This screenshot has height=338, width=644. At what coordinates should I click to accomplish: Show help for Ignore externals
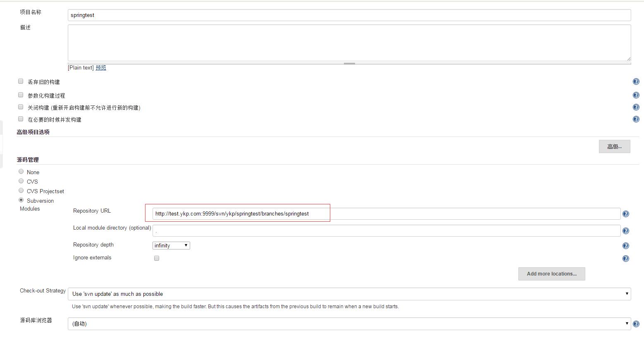(625, 259)
